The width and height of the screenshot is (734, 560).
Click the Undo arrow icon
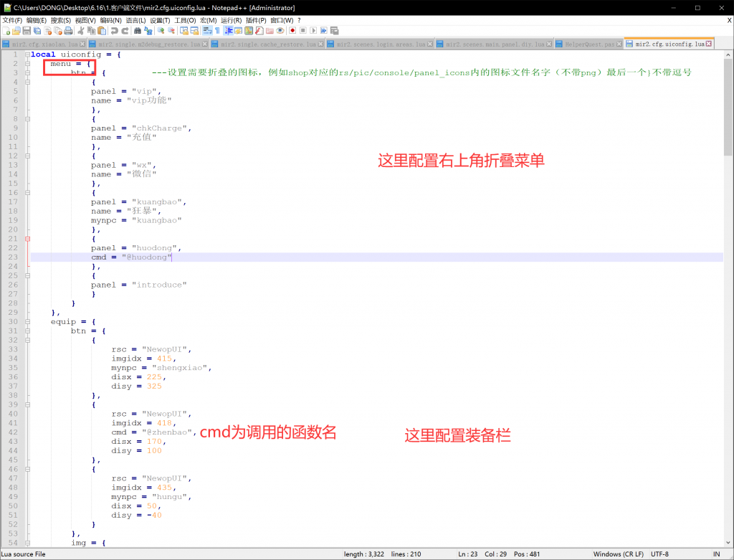point(115,31)
